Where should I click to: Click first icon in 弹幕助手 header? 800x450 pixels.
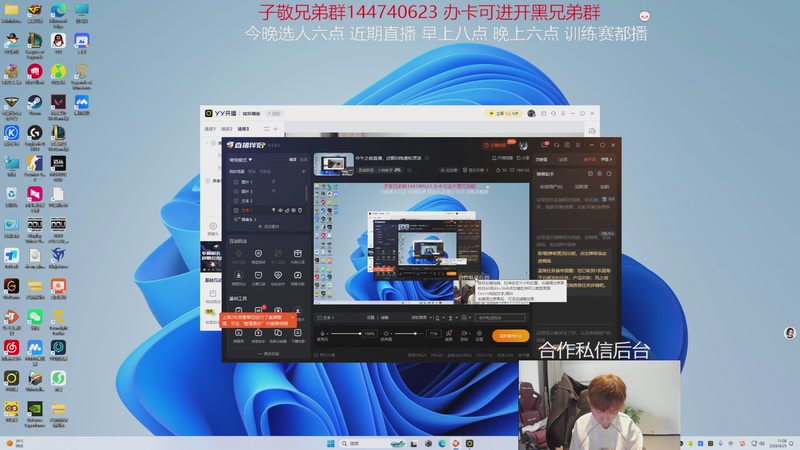click(590, 174)
